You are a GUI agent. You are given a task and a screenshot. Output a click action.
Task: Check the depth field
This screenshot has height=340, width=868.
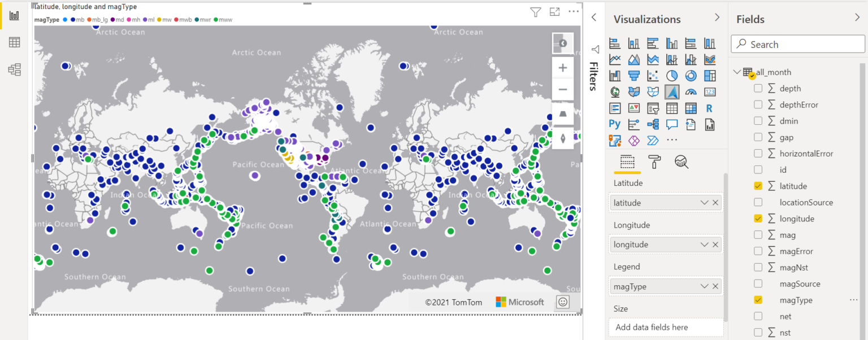coord(759,88)
